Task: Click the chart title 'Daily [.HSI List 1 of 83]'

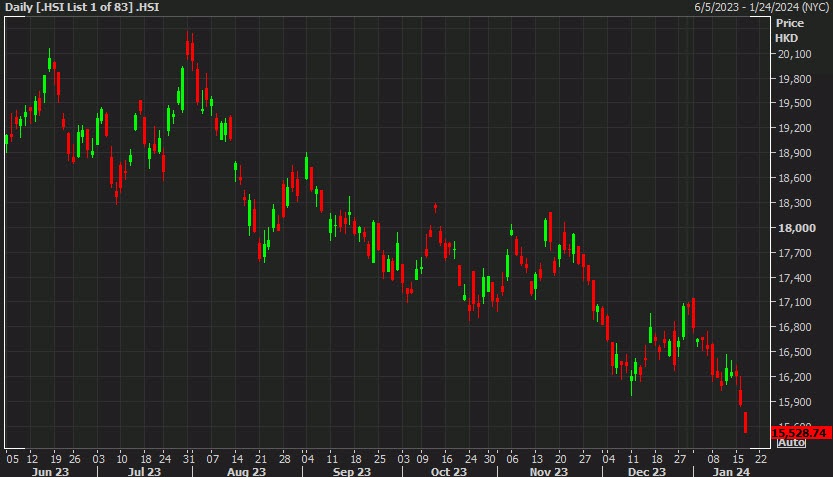Action: [84, 8]
